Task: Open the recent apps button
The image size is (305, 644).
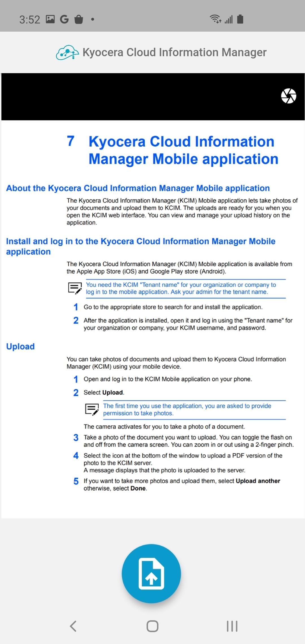Action: [232, 626]
